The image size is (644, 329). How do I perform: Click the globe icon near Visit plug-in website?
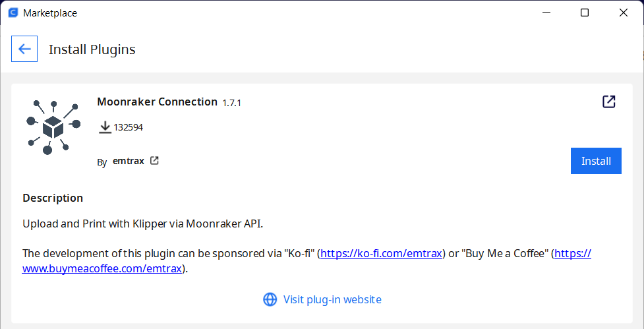pyautogui.click(x=270, y=299)
